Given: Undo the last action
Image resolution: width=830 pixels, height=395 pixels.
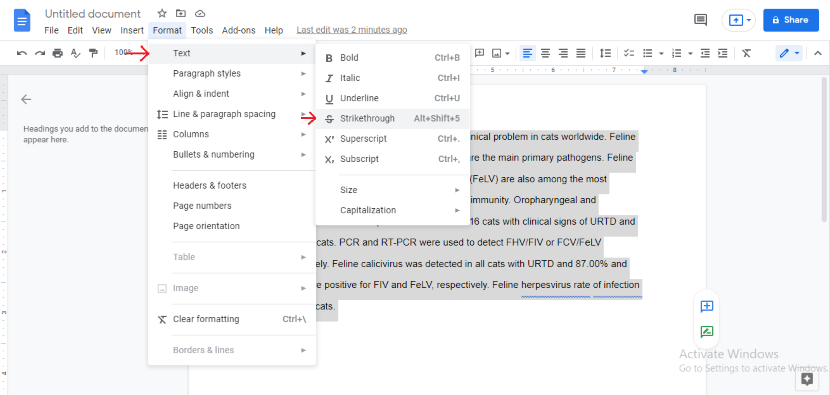Looking at the screenshot, I should click(x=22, y=53).
